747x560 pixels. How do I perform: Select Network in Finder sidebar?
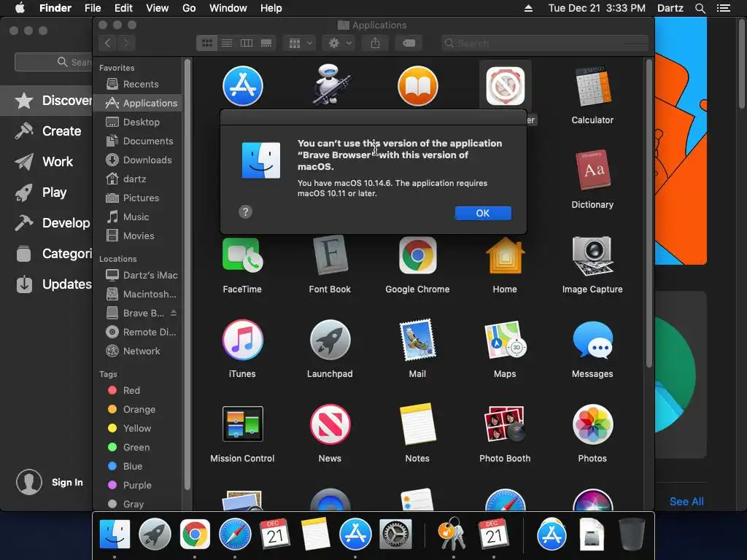pyautogui.click(x=137, y=351)
